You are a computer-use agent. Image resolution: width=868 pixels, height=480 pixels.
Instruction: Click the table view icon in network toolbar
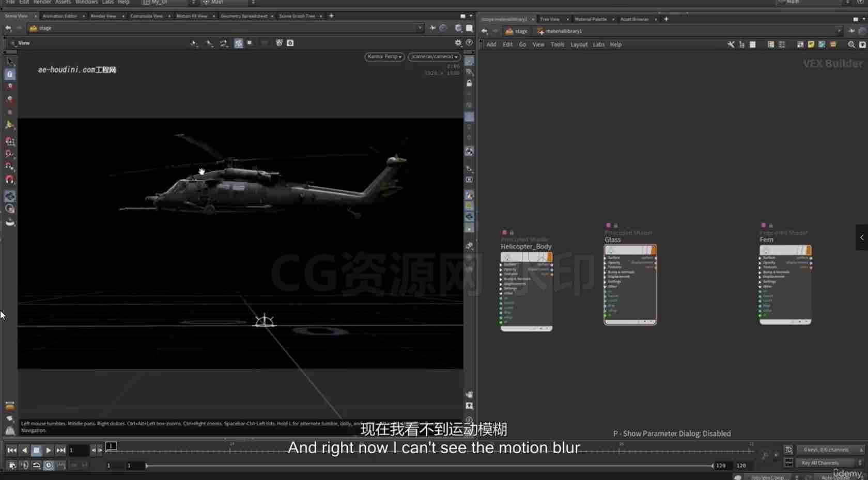tap(782, 44)
